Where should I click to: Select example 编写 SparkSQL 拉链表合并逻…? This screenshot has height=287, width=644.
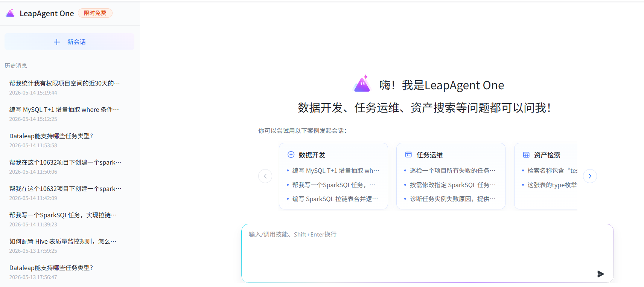[x=335, y=199]
